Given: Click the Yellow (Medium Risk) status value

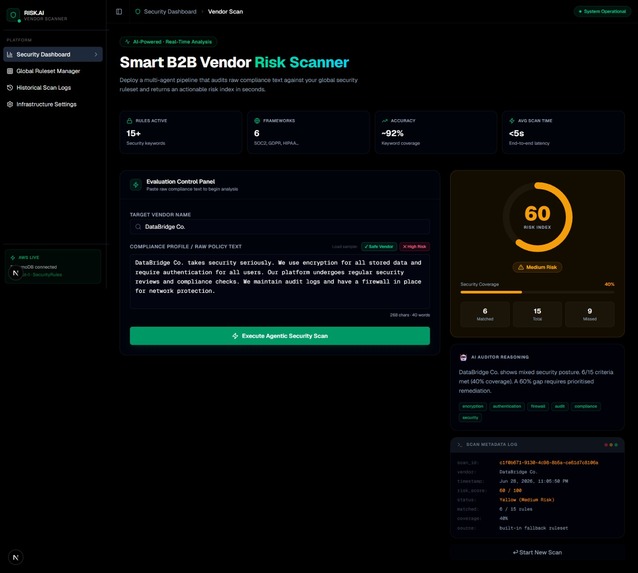Looking at the screenshot, I should [527, 500].
